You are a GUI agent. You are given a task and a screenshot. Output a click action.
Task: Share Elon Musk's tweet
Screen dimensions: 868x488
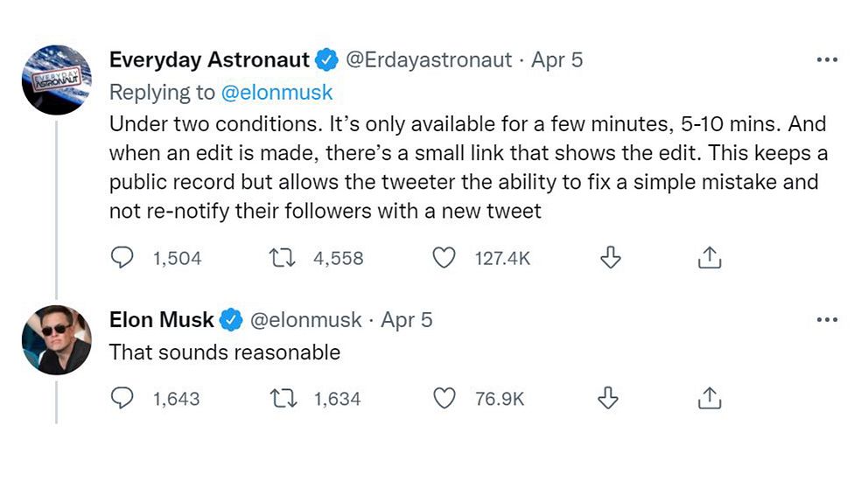click(x=709, y=398)
